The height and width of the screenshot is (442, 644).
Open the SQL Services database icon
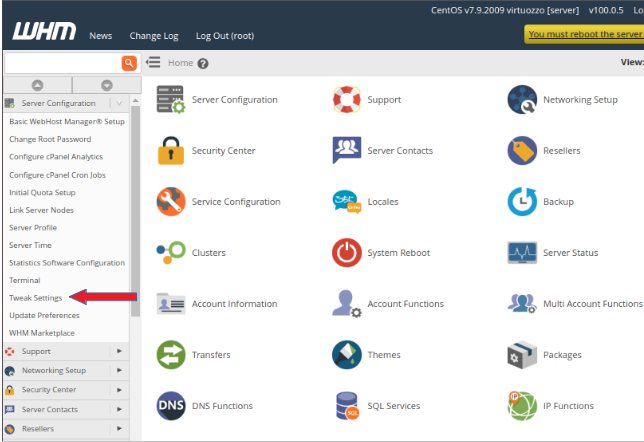[x=347, y=405]
